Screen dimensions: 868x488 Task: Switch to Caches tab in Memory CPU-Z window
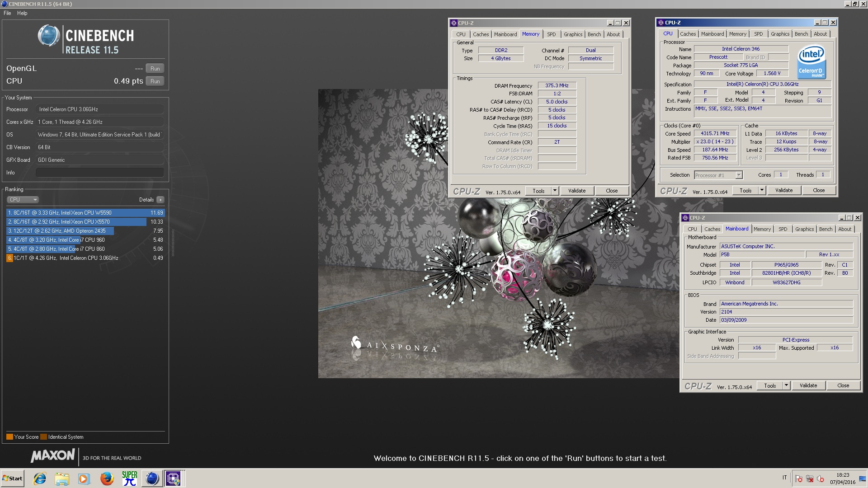(x=481, y=34)
